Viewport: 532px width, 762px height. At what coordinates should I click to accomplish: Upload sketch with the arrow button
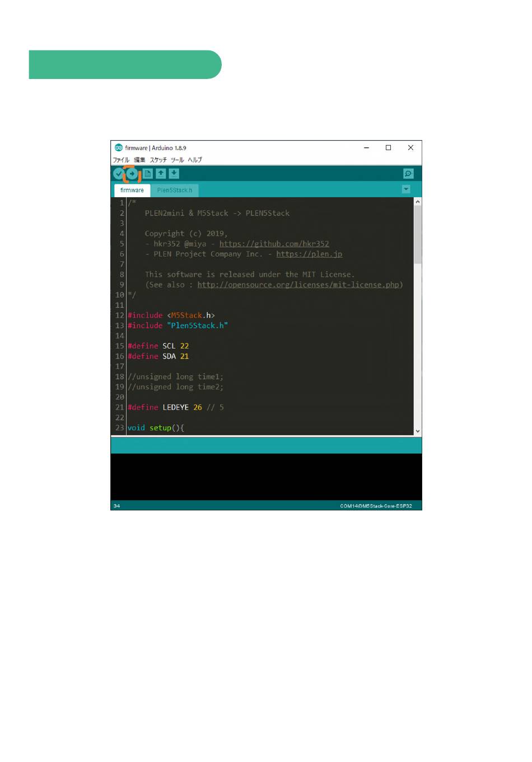(x=132, y=174)
